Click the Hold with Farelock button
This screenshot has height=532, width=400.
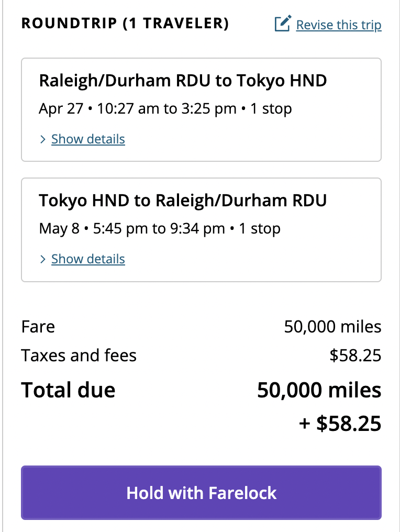pyautogui.click(x=201, y=493)
